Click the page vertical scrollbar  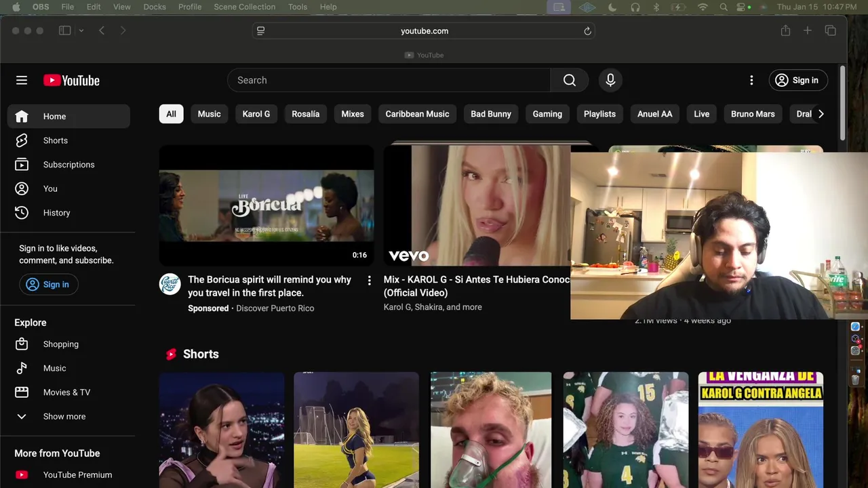coord(842,102)
